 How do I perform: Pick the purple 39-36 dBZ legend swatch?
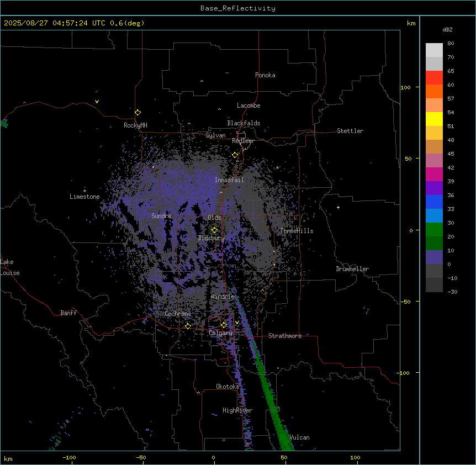point(434,188)
